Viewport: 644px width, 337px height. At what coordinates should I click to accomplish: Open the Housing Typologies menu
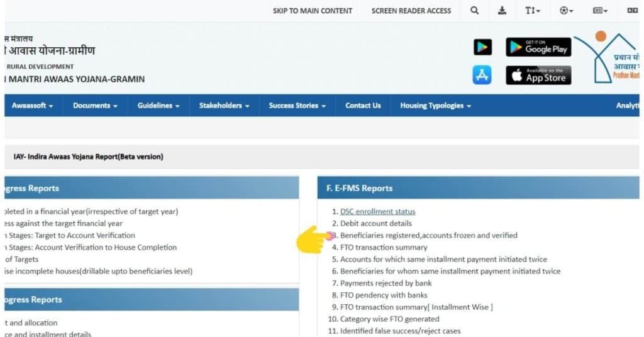pyautogui.click(x=436, y=106)
